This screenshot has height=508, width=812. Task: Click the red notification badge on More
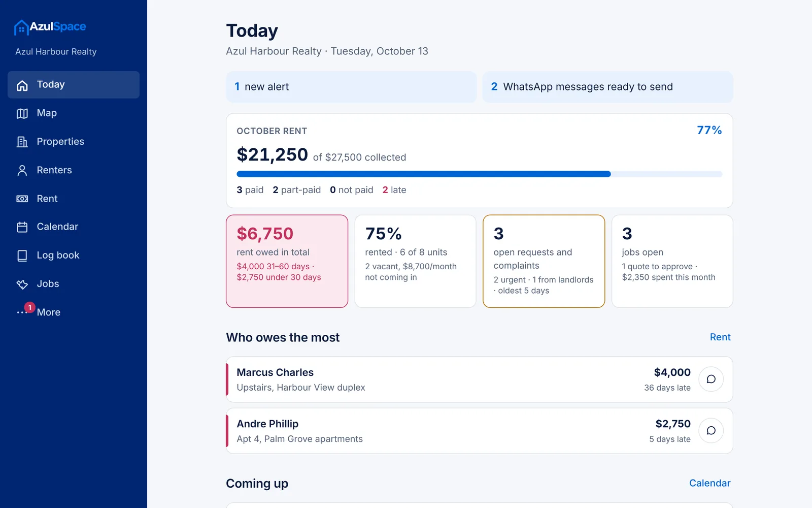tap(30, 307)
